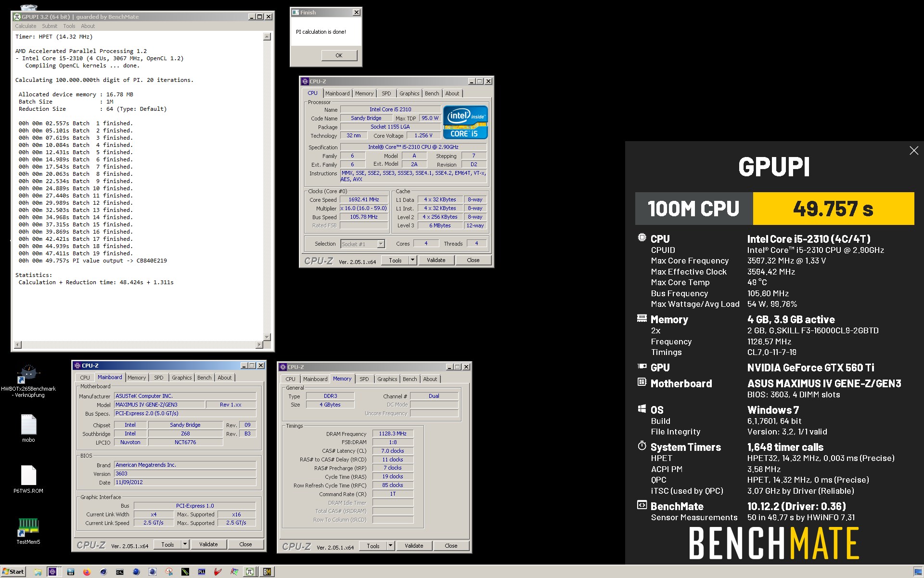Click Close button in CPU-Z Memory window
Screen dimensions: 924x578
point(451,546)
